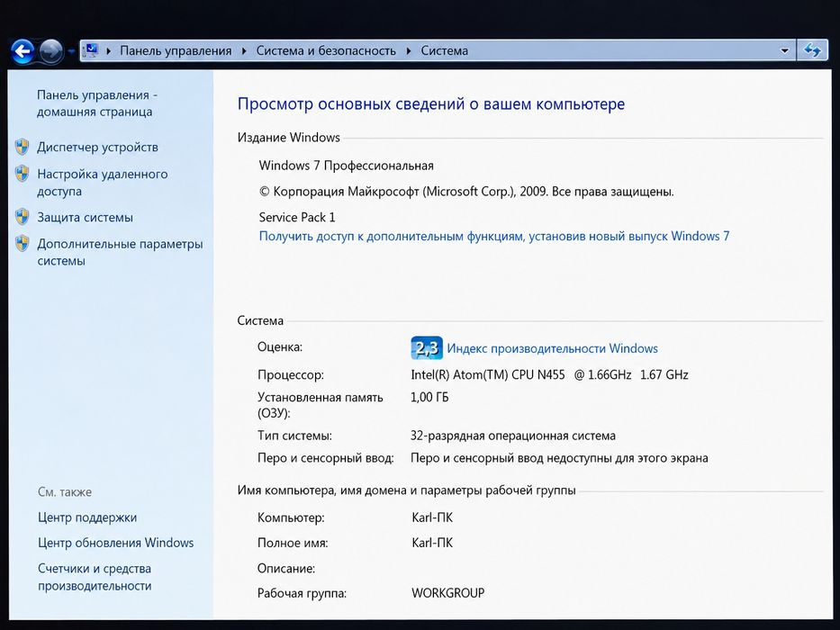This screenshot has width=840, height=630.
Task: Open Панель управления - домашняя страница
Action: 97,103
